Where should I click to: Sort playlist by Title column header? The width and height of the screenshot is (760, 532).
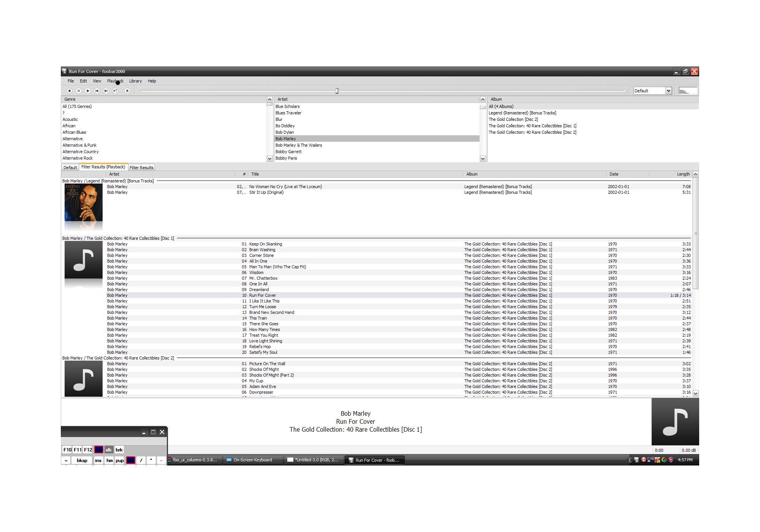[x=355, y=174]
